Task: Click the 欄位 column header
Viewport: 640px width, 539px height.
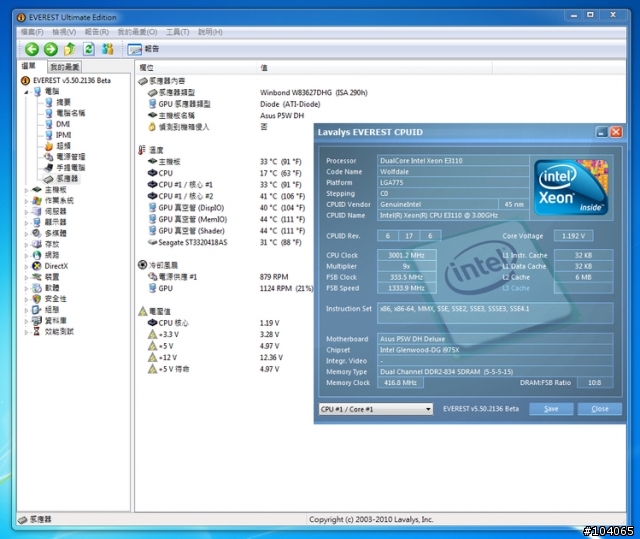Action: point(196,68)
